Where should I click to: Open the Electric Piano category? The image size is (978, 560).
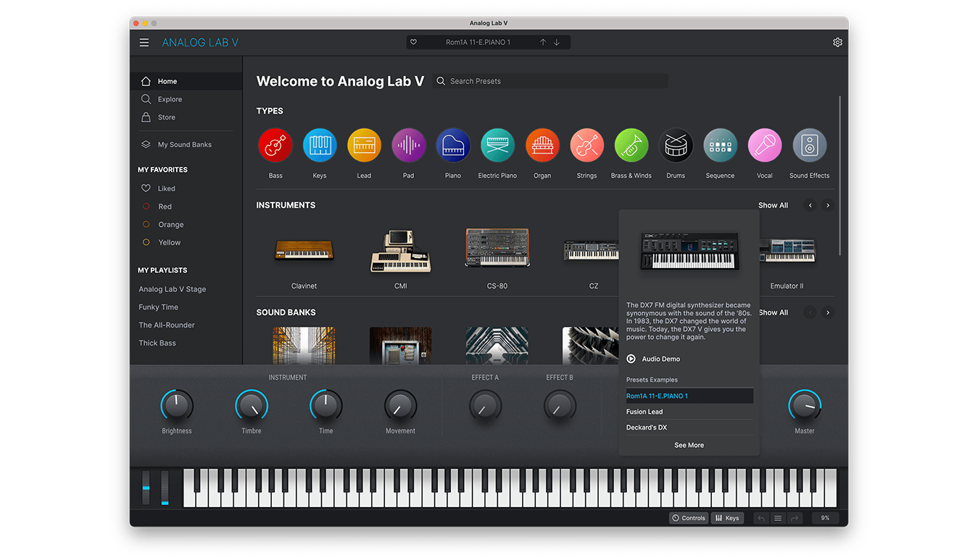[497, 144]
